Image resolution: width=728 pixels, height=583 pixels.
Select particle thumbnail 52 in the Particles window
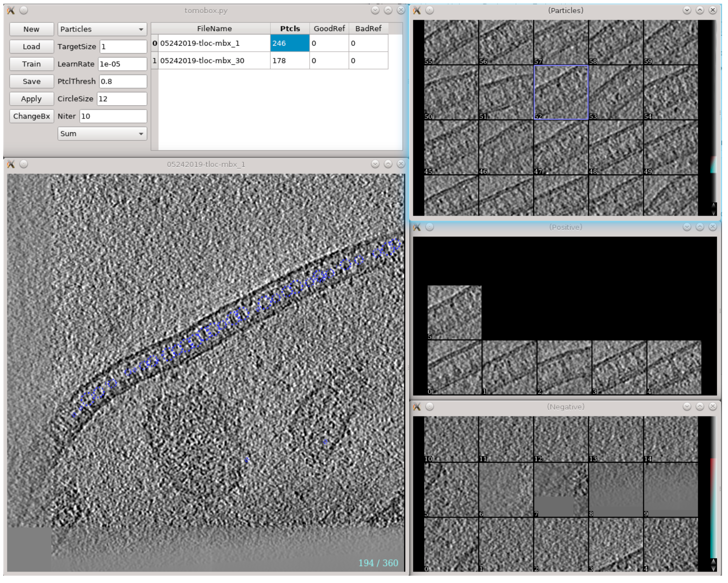click(561, 92)
